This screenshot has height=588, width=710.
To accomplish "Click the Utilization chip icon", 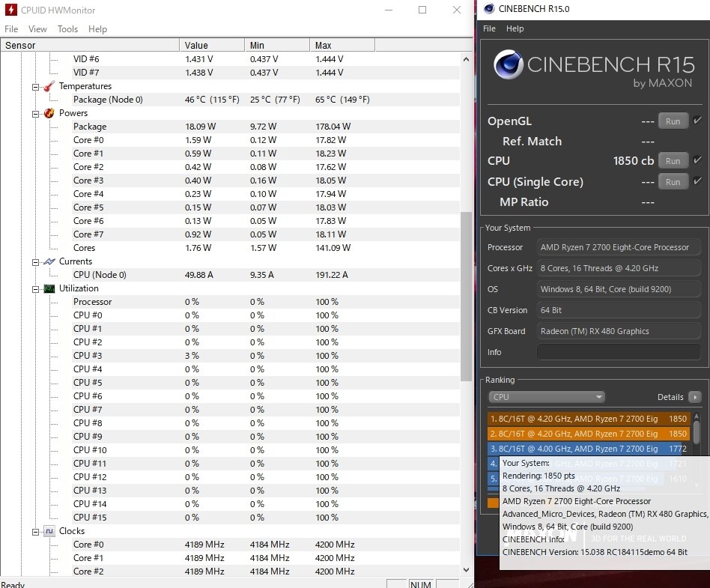I will point(49,288).
